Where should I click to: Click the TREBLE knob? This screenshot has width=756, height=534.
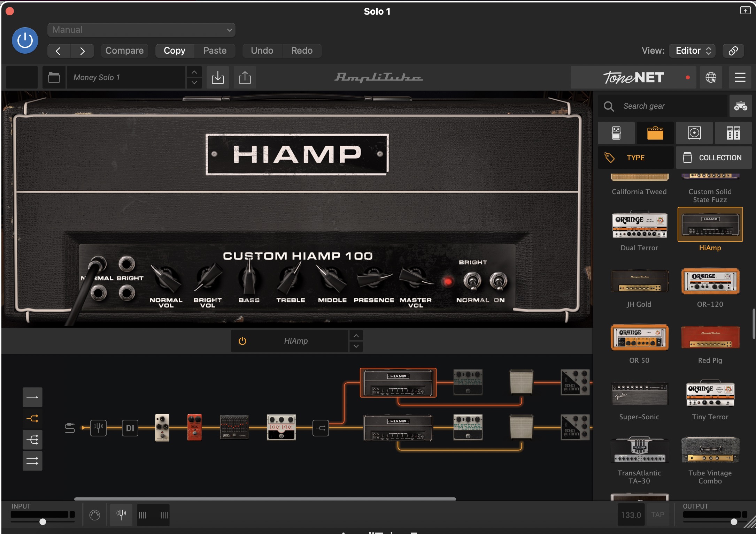pyautogui.click(x=290, y=279)
